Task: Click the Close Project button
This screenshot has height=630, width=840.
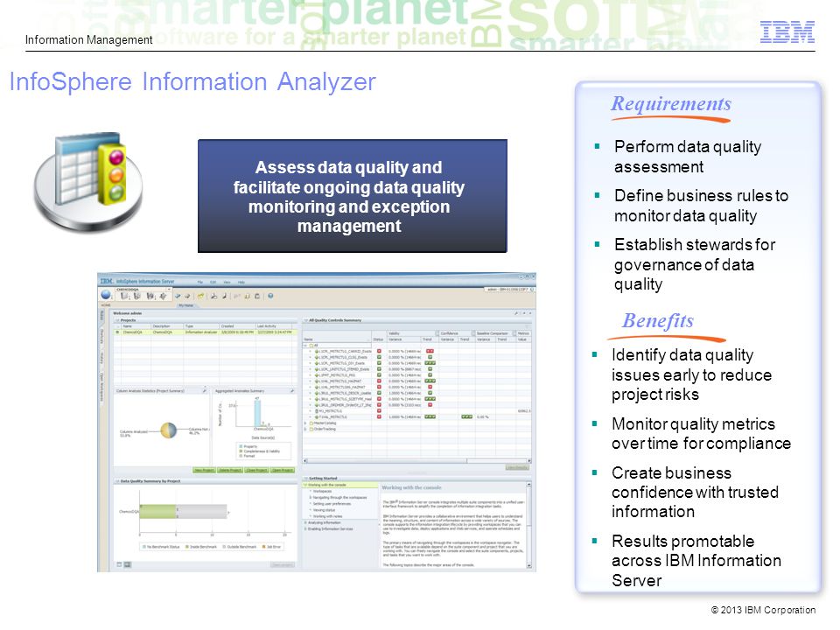Action: [x=256, y=471]
